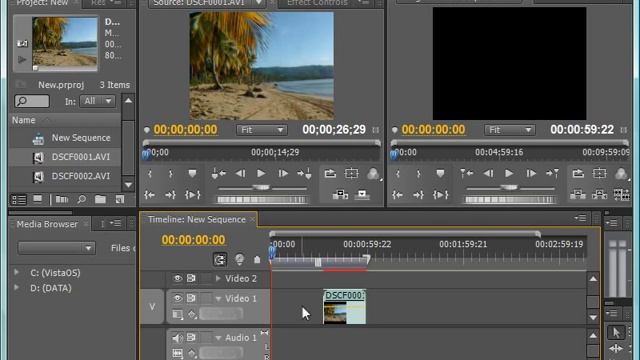The width and height of the screenshot is (640, 360).
Task: Step back one frame in Source monitor
Action: pyautogui.click(x=240, y=173)
